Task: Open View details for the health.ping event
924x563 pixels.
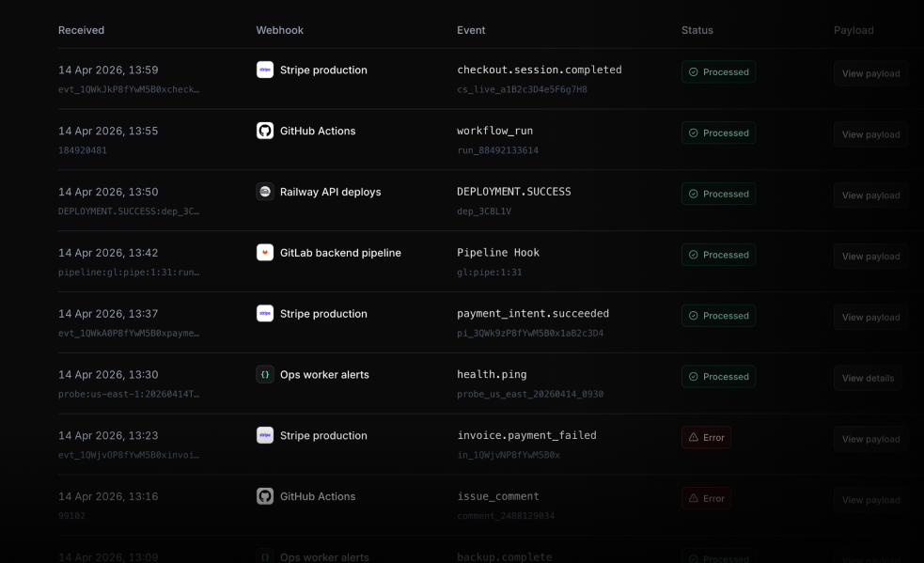Action: [867, 377]
